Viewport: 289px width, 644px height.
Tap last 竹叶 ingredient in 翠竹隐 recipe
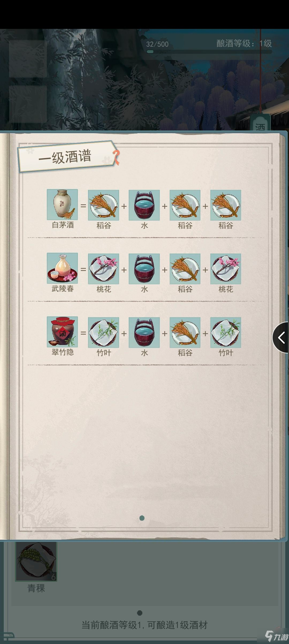(x=226, y=332)
